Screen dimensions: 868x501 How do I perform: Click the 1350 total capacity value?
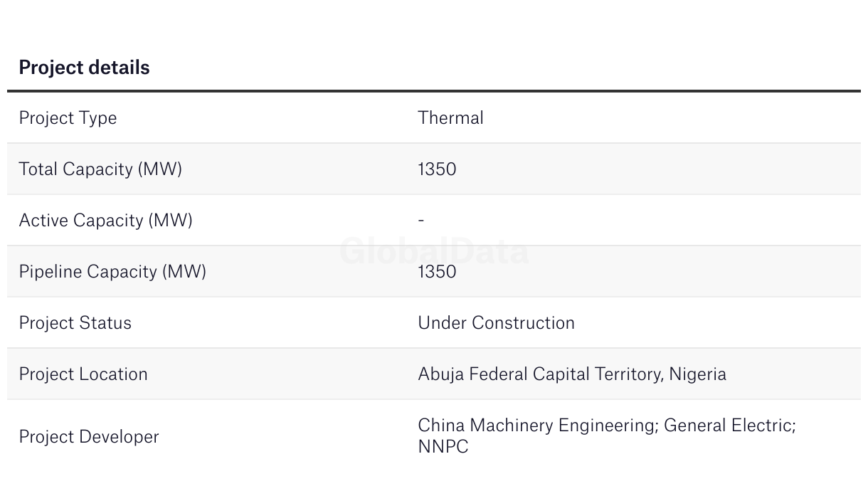tap(437, 169)
